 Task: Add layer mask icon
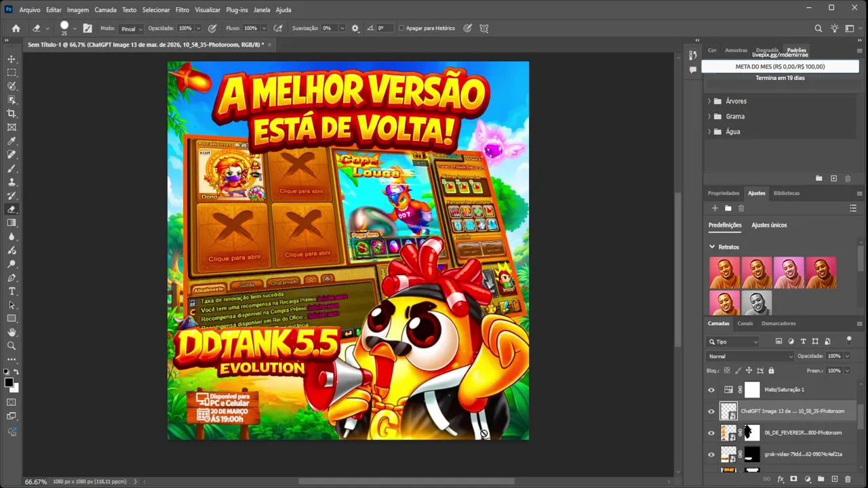pos(793,479)
